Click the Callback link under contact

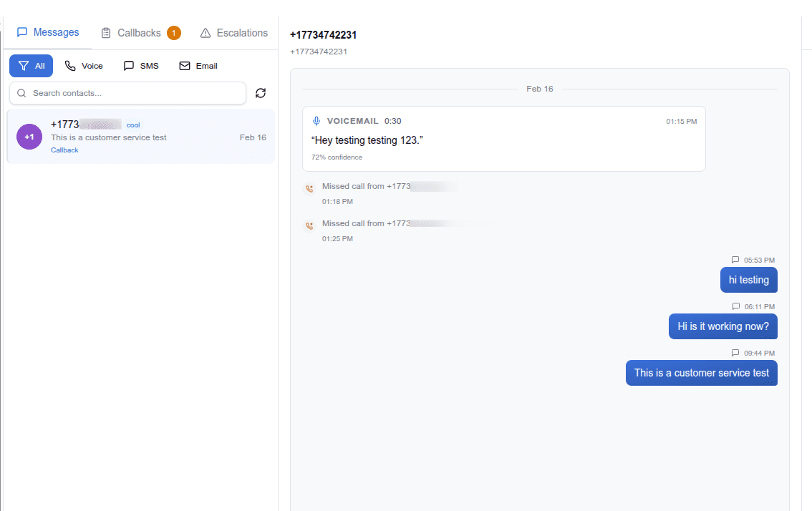(x=64, y=150)
